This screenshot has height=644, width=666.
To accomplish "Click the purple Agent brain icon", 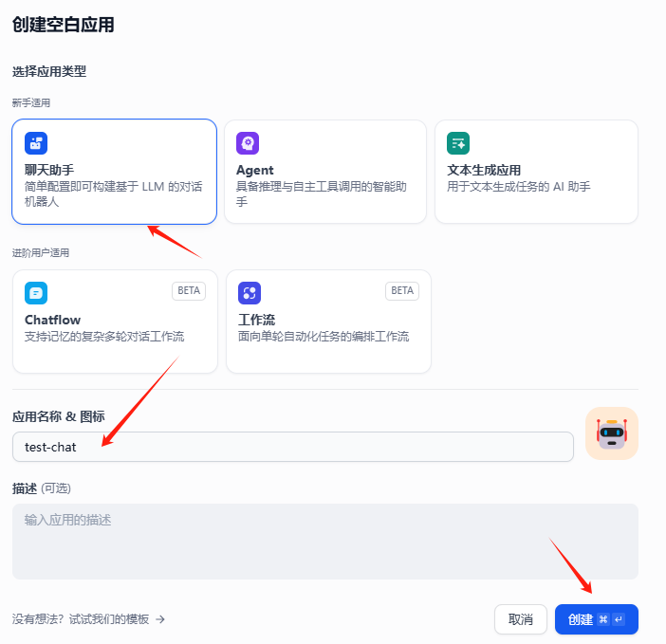I will (248, 143).
